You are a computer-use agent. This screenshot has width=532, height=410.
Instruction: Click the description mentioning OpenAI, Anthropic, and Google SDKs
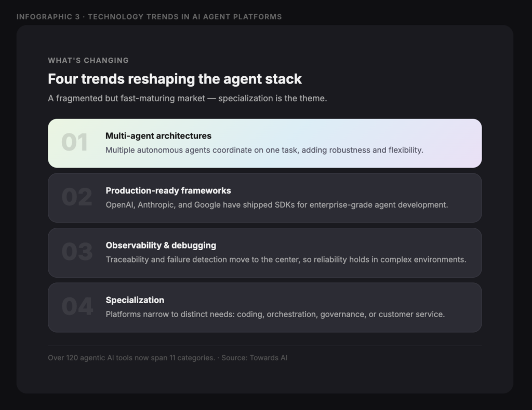point(277,204)
